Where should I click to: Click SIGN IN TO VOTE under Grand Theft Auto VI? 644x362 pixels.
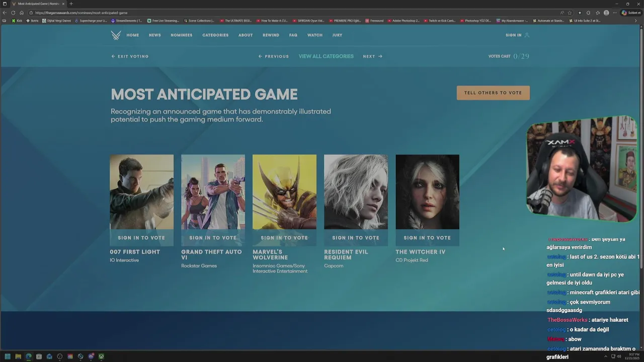[213, 238]
